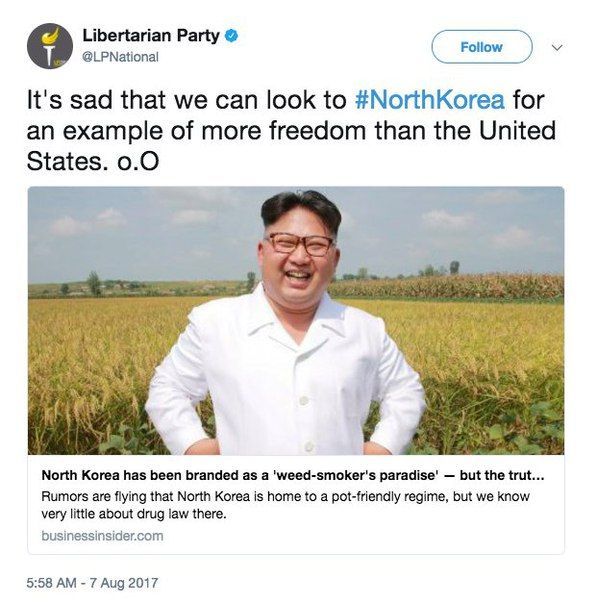This screenshot has width=597, height=604.
Task: Click the 'United States.' text in tweet
Action: (292, 146)
